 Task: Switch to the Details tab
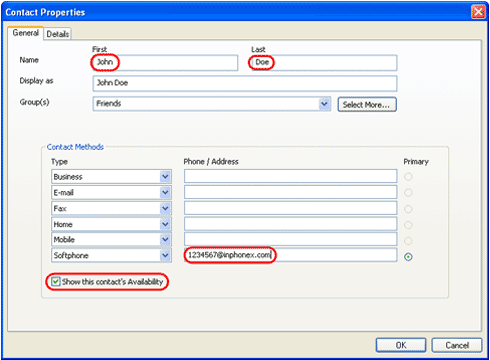[58, 34]
